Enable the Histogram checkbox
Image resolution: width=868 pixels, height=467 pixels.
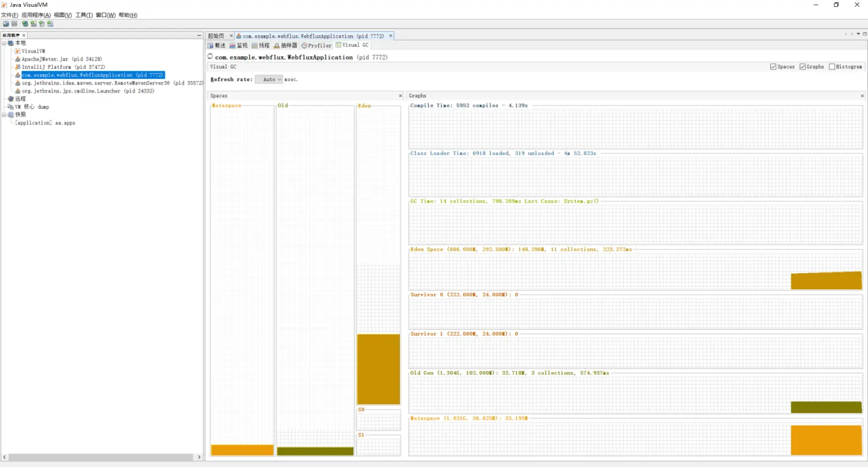(x=832, y=67)
